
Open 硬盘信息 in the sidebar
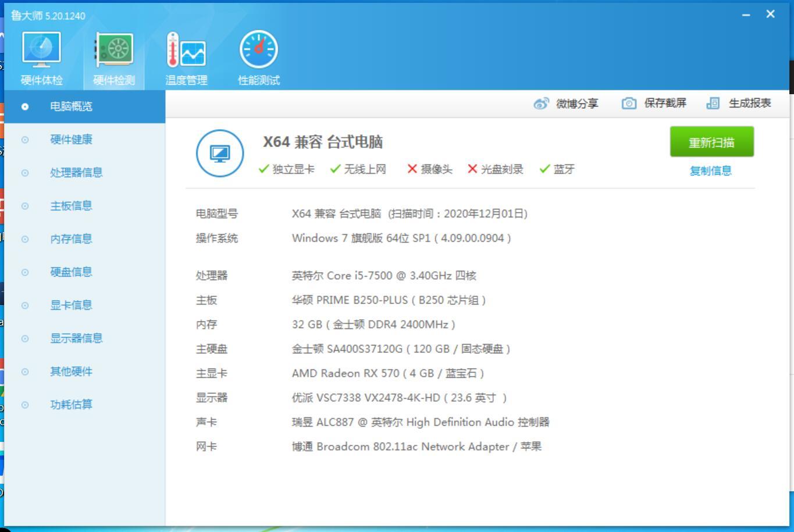pos(85,272)
